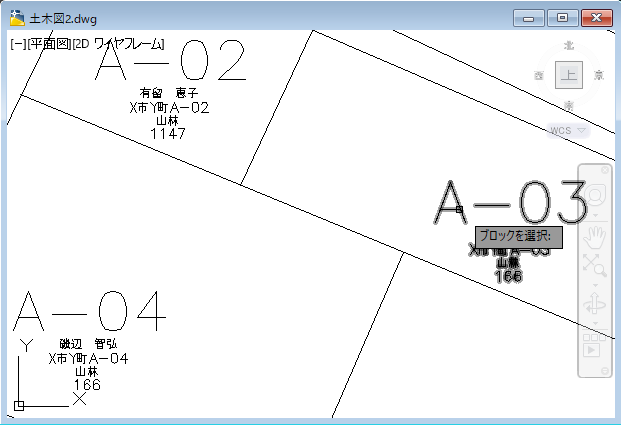Image resolution: width=621 pixels, height=425 pixels.
Task: Close the navigation bar with its small X
Action: (x=605, y=170)
